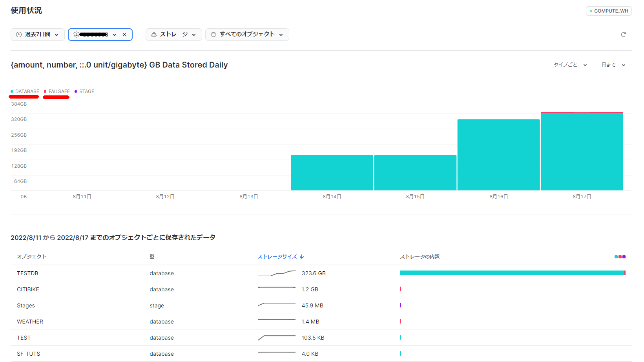Open the ストレージ usage type dropdown
This screenshot has width=644, height=362.
point(173,35)
